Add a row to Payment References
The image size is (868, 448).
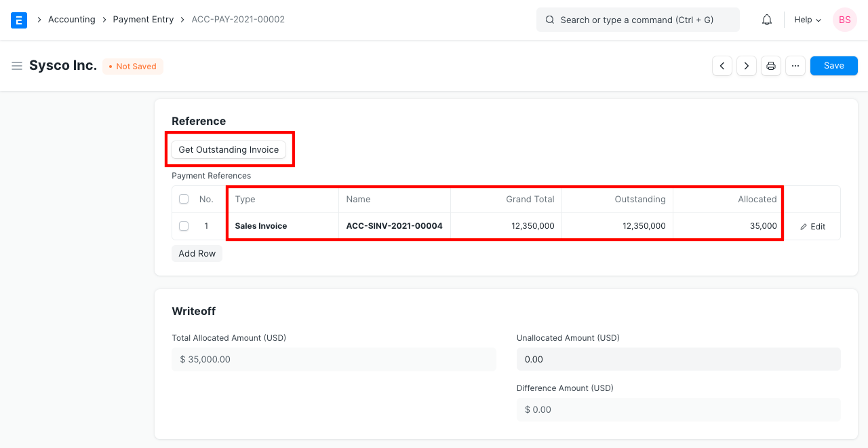point(197,253)
